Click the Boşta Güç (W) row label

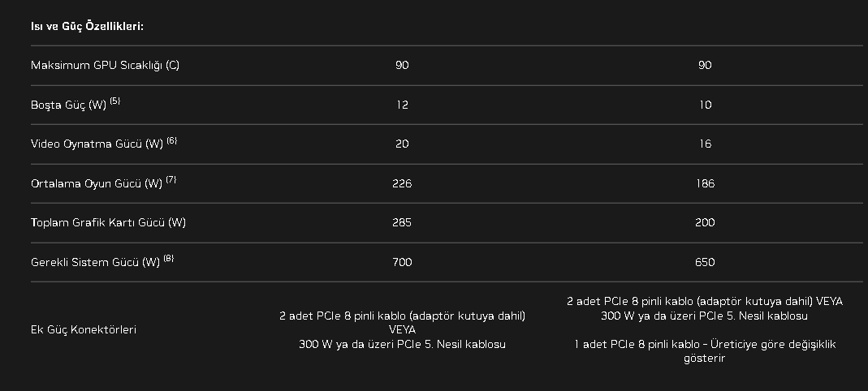68,105
